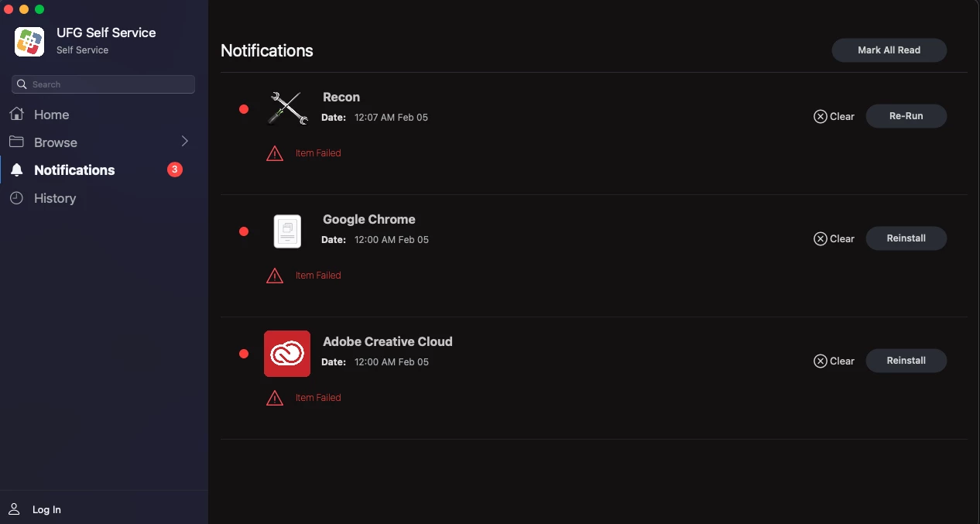Focus the Search input field

103,84
